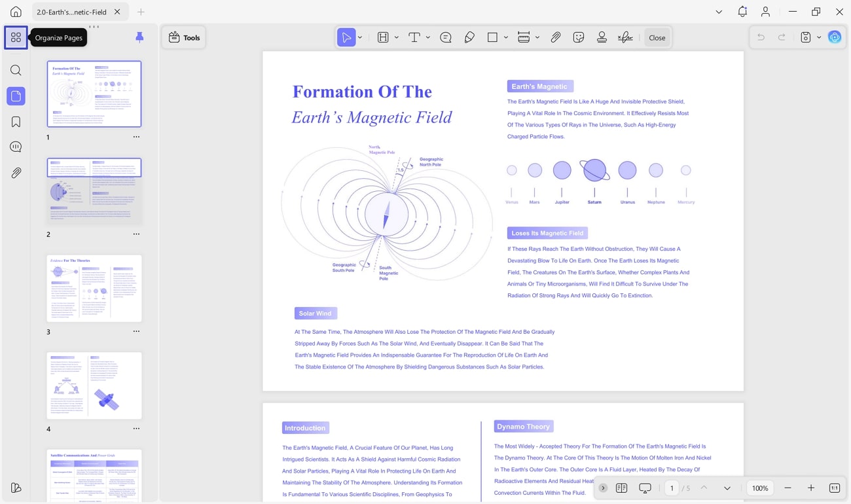Add a new tab
The width and height of the screenshot is (851, 504).
click(x=141, y=12)
